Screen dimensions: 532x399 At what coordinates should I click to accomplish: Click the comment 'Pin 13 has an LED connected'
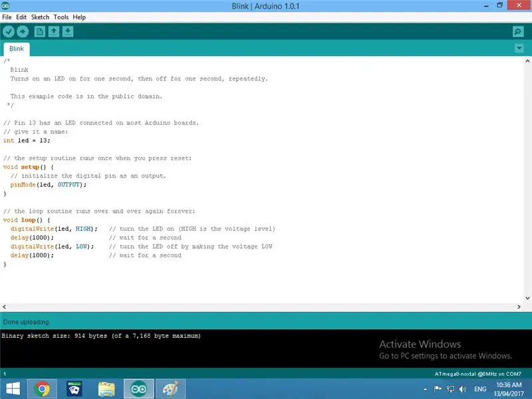point(101,123)
